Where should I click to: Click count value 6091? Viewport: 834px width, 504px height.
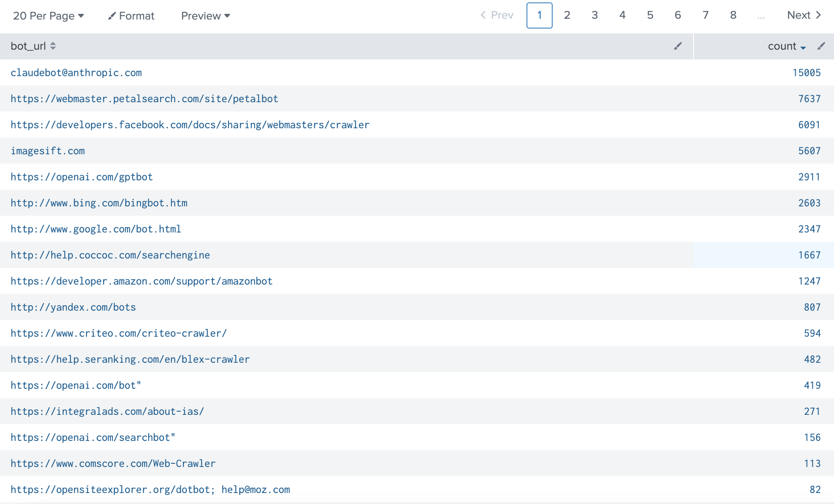(809, 125)
